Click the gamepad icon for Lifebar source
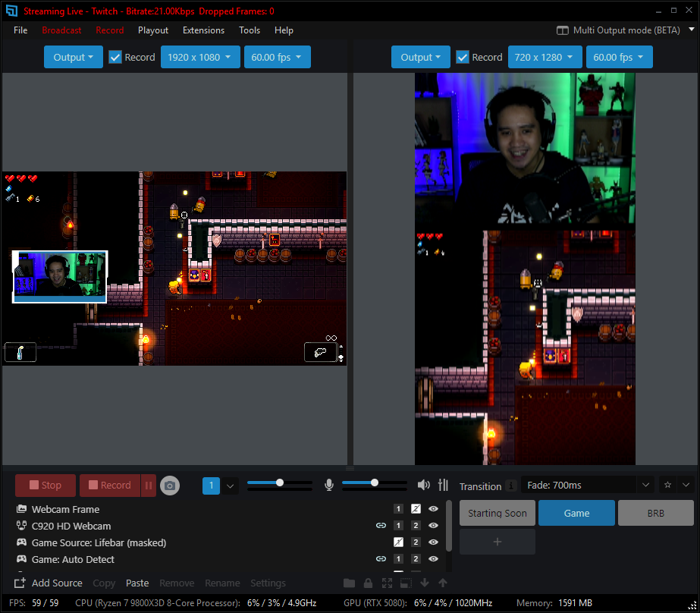Screen dimensions: 700x613 [21, 542]
